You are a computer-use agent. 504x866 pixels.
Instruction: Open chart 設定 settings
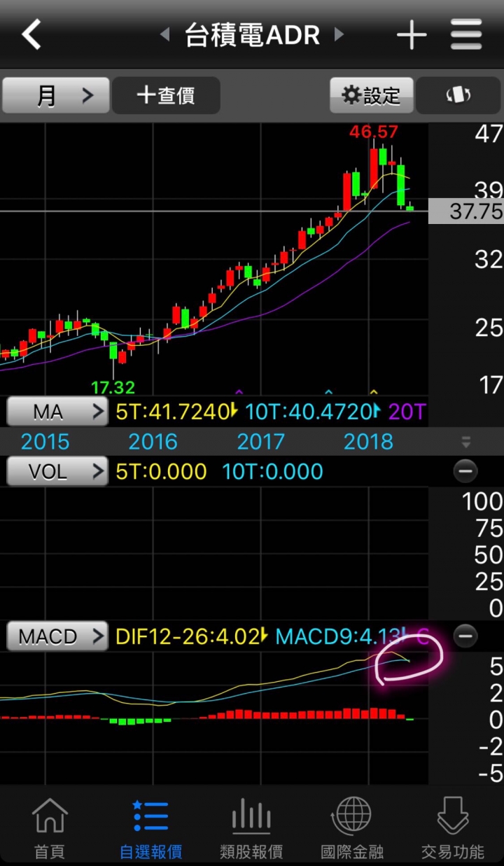(x=371, y=95)
